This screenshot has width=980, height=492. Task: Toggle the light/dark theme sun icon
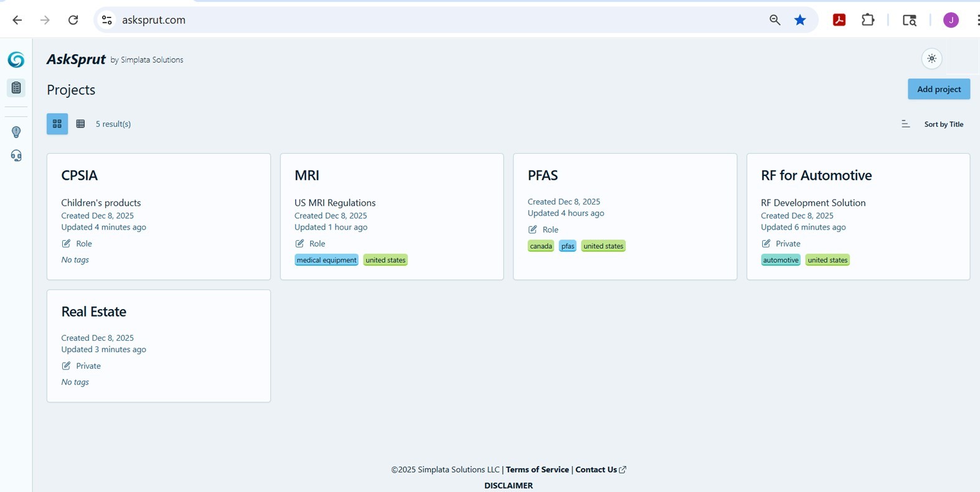pyautogui.click(x=931, y=58)
